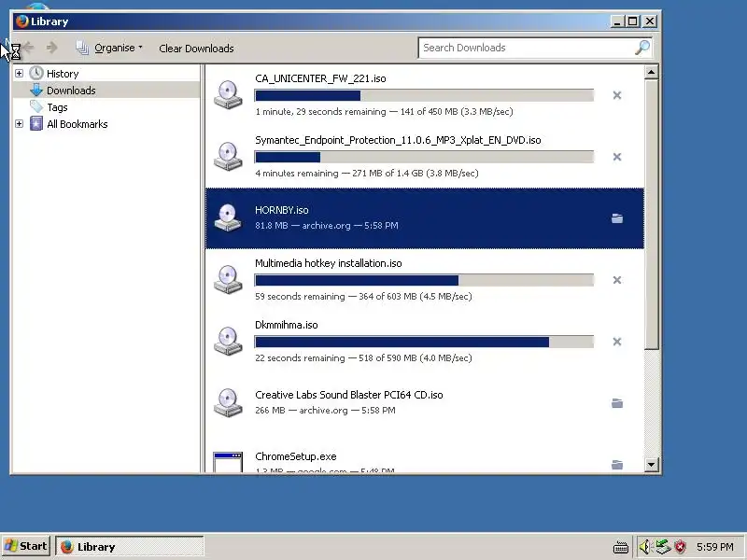Click the Dkmmihma.iso progress bar

coord(424,342)
